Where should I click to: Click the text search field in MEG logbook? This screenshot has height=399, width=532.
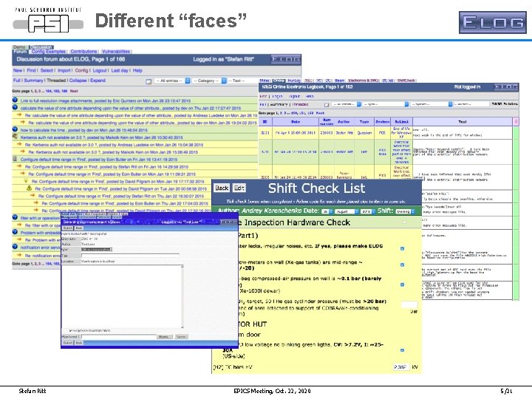471,104
